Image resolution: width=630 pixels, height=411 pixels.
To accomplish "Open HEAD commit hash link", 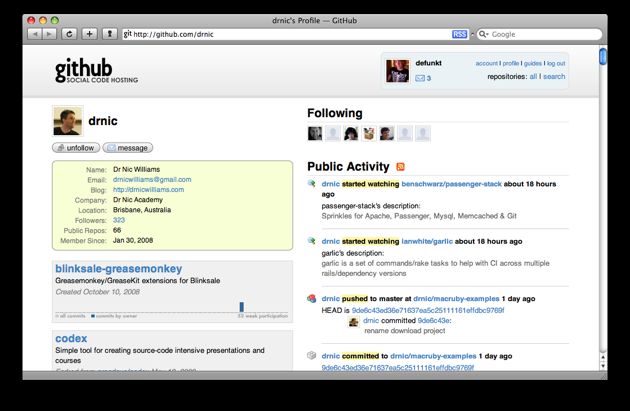I will coord(428,310).
